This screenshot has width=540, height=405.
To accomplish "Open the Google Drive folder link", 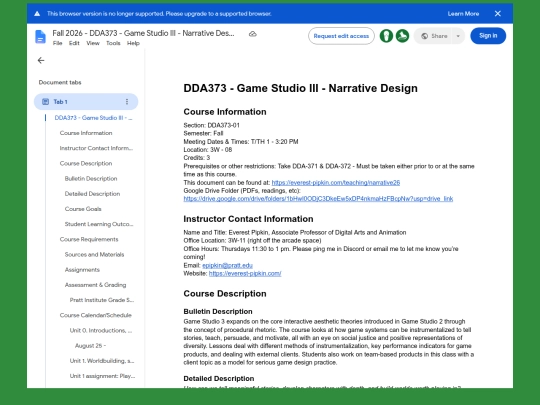I will [x=318, y=199].
